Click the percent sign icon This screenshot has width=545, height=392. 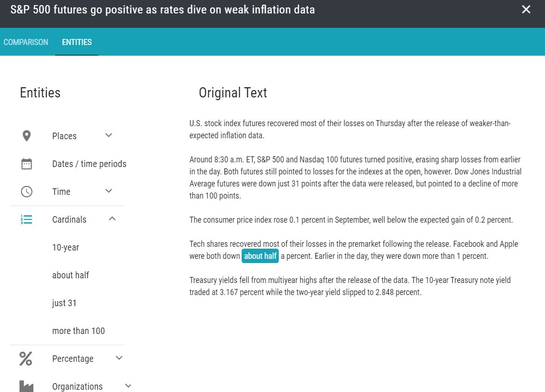[26, 359]
